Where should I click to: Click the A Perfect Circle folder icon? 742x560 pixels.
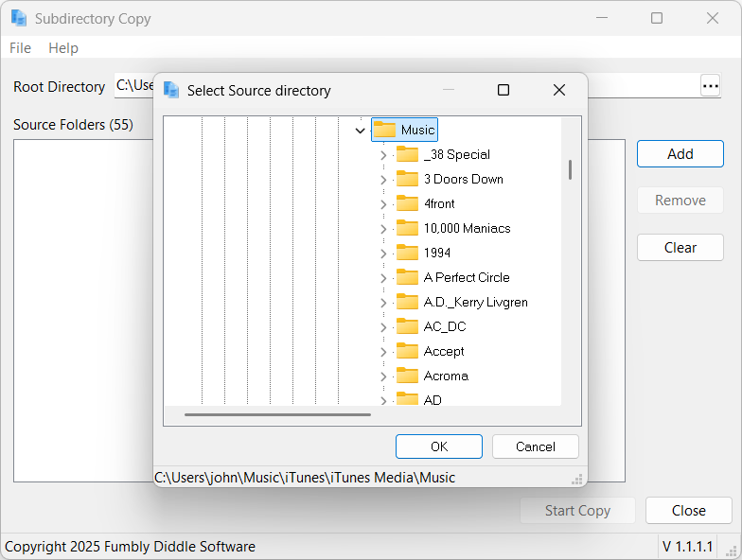click(x=407, y=277)
